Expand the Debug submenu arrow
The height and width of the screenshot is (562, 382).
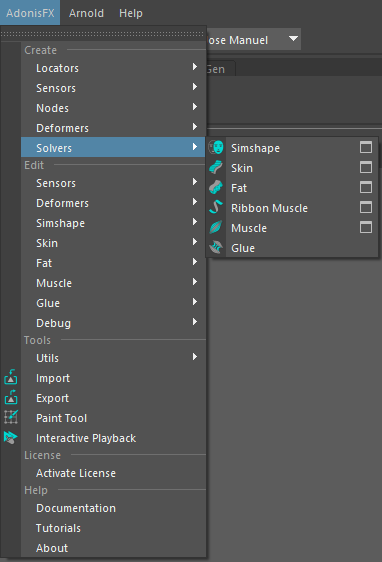click(195, 322)
